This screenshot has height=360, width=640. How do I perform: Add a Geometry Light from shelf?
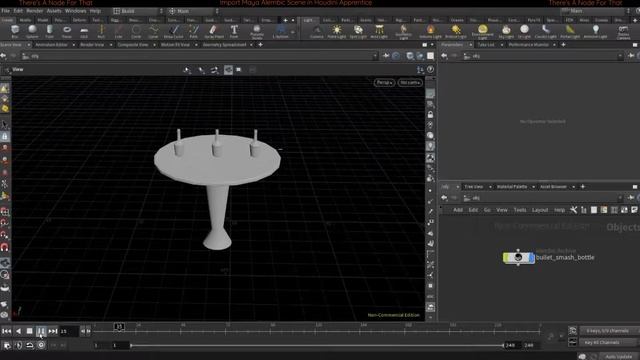pyautogui.click(x=404, y=31)
